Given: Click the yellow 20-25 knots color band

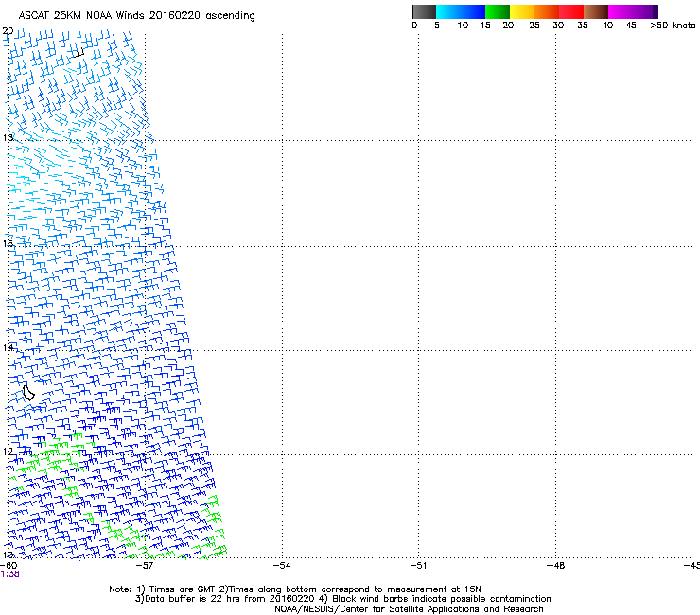Looking at the screenshot, I should (522, 11).
